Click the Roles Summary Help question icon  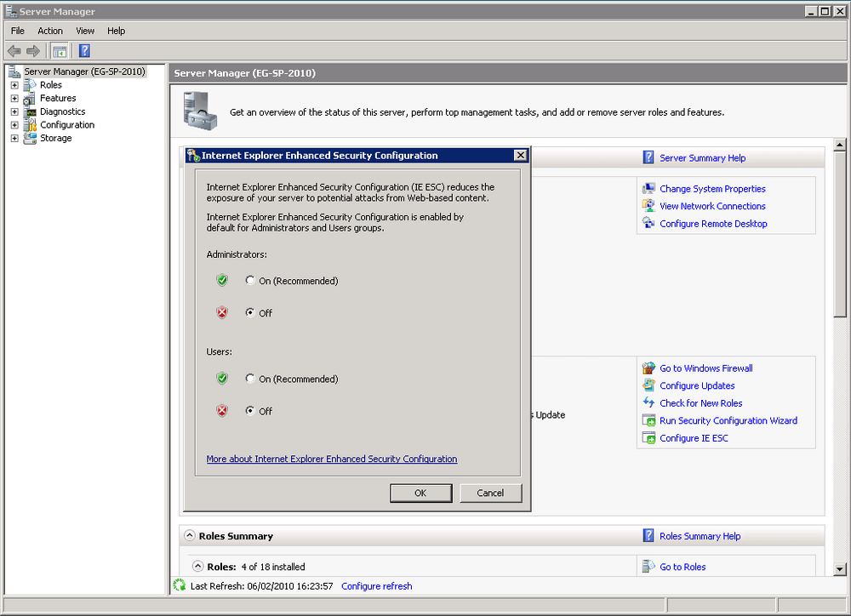[648, 536]
